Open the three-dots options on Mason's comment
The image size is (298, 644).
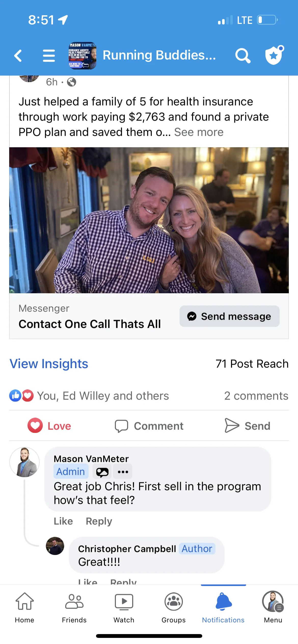pos(123,472)
